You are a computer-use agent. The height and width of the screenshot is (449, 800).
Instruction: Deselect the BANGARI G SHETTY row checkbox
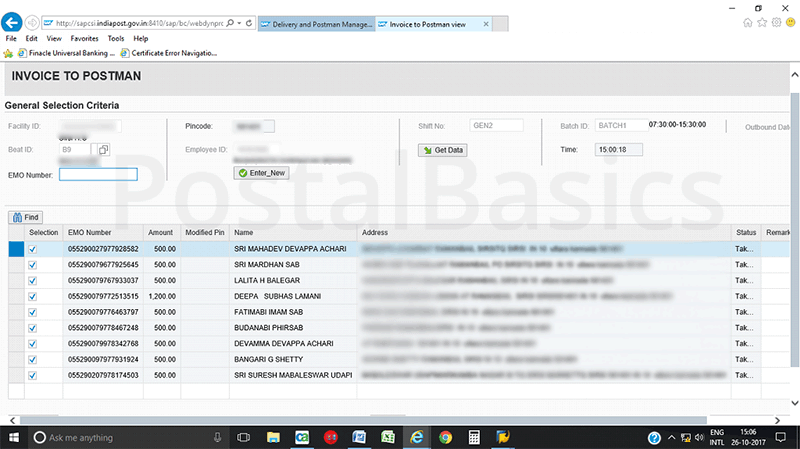click(33, 359)
